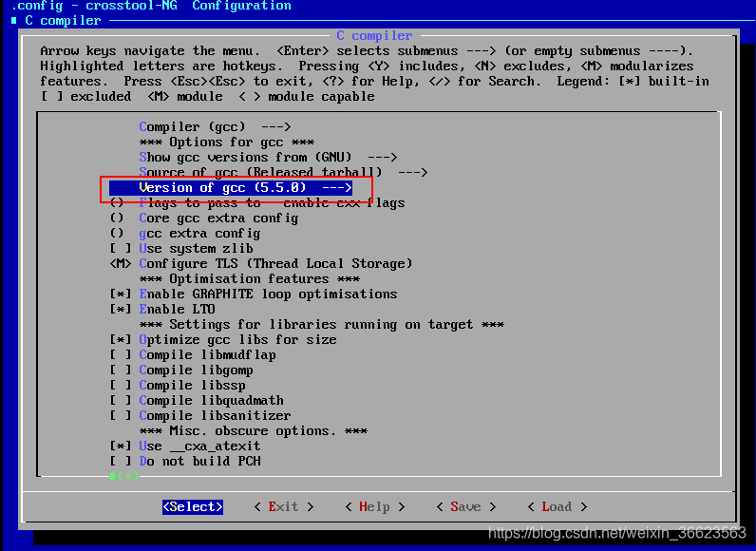Toggle Enable GRAPHITE loop optimisations
Image resolution: width=756 pixels, height=551 pixels.
point(254,294)
